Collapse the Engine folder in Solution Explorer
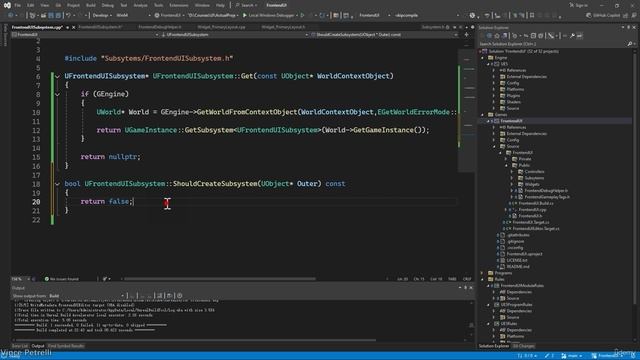 coord(482,58)
